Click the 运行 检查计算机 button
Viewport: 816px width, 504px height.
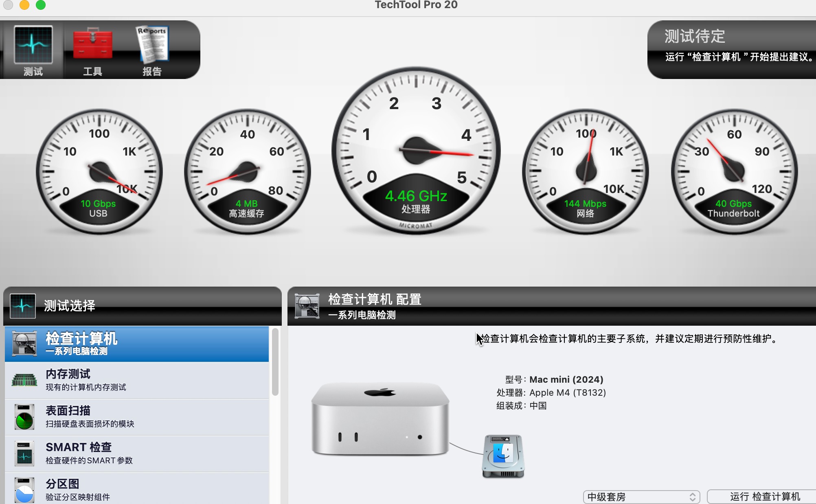pos(761,497)
